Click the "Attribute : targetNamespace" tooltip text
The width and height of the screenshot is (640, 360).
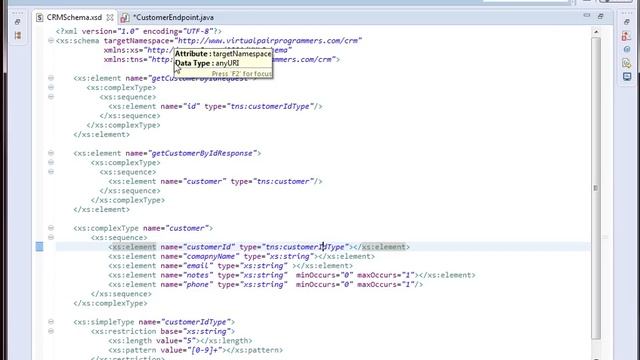pos(223,54)
